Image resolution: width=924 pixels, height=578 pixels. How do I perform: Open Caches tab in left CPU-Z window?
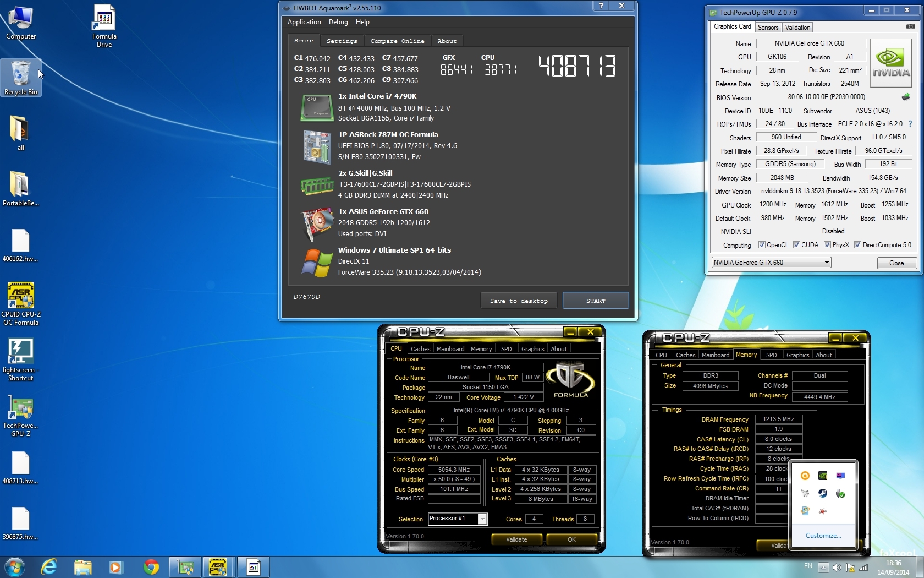tap(421, 349)
